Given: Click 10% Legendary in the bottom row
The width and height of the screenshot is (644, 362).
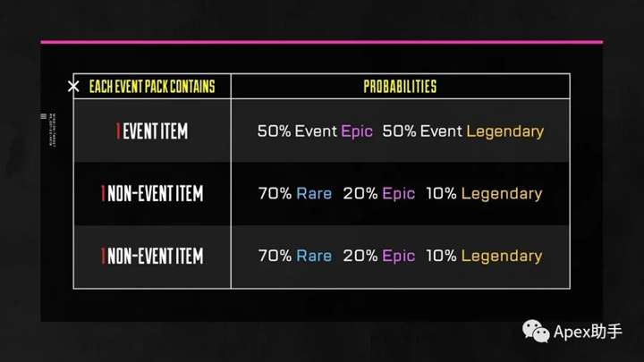Looking at the screenshot, I should pos(484,257).
